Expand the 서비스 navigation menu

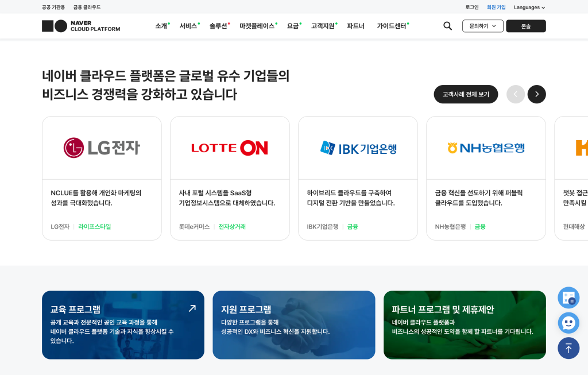pos(188,26)
